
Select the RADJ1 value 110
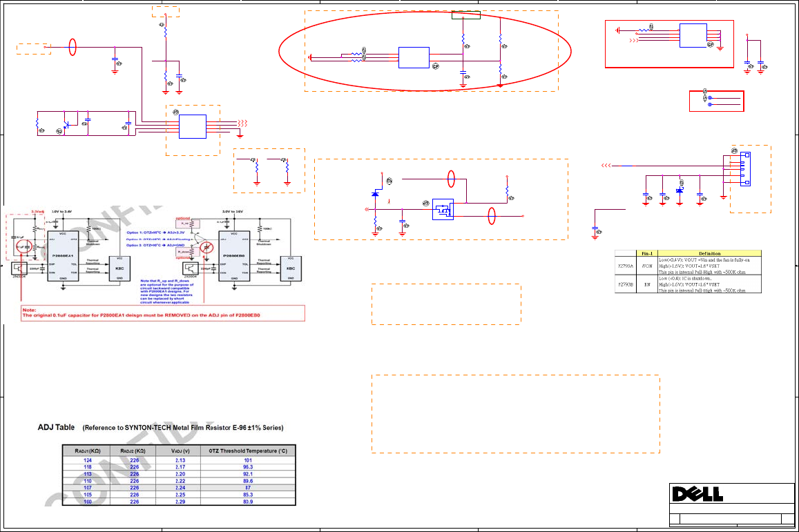pyautogui.click(x=88, y=481)
